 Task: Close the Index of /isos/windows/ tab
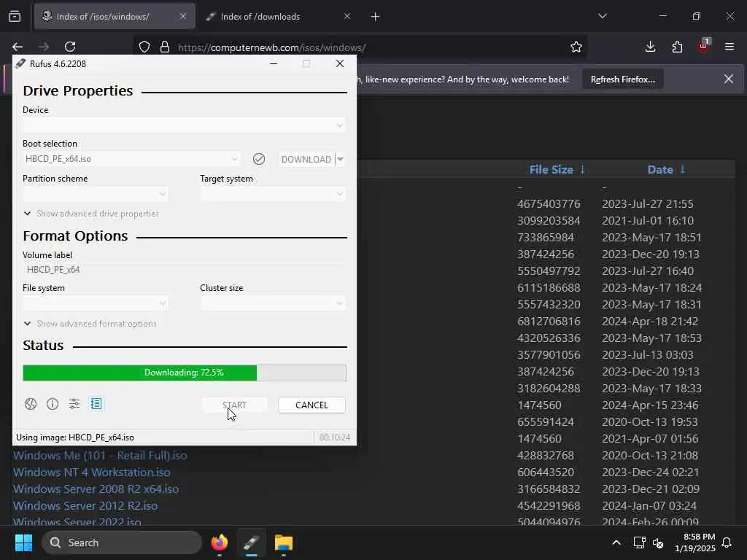coord(183,17)
